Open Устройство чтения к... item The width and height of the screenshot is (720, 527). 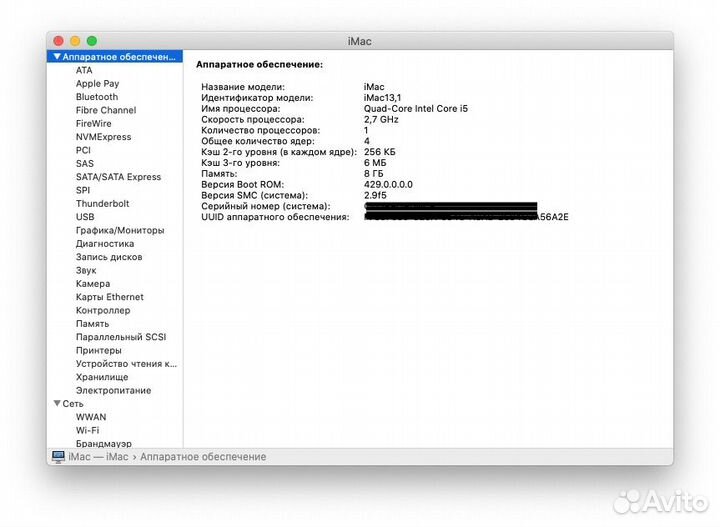[126, 364]
